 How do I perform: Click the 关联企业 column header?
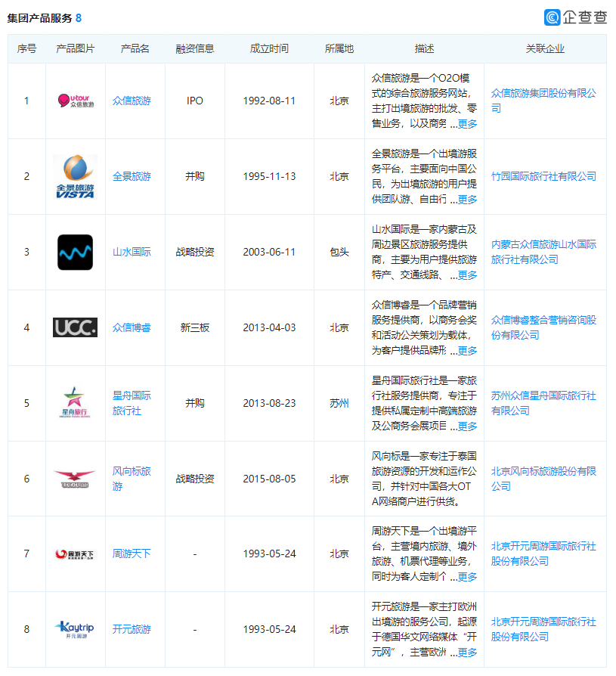point(545,48)
